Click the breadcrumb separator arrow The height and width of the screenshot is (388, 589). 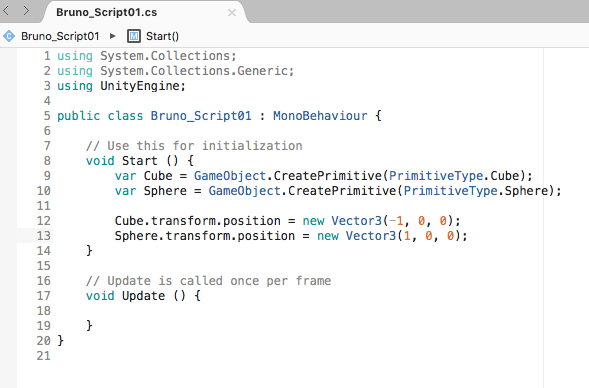tap(113, 36)
